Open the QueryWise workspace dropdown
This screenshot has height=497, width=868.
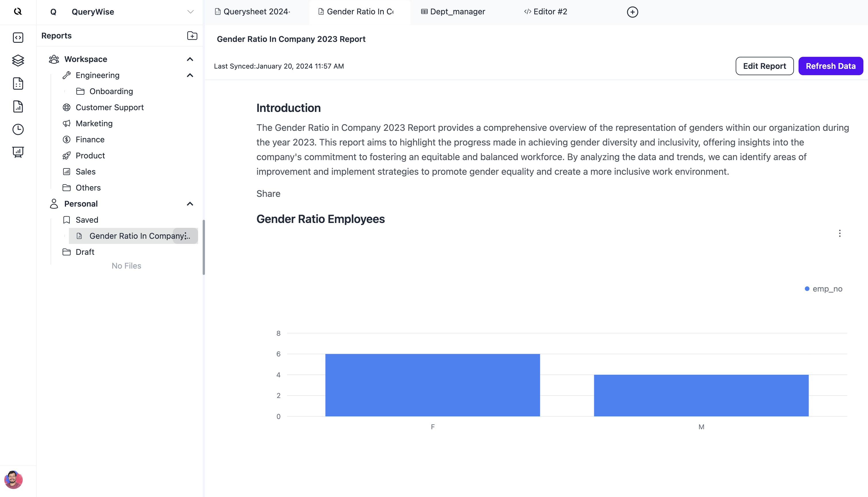pos(191,12)
